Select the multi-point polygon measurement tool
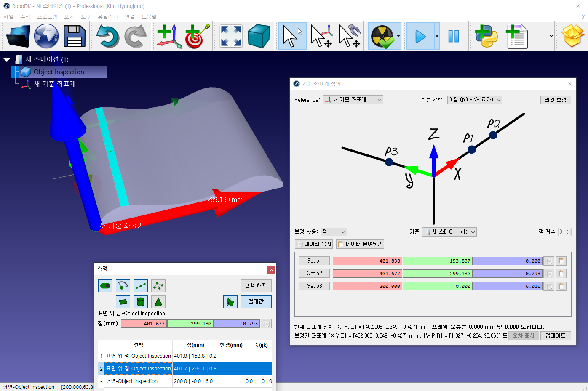 158,286
